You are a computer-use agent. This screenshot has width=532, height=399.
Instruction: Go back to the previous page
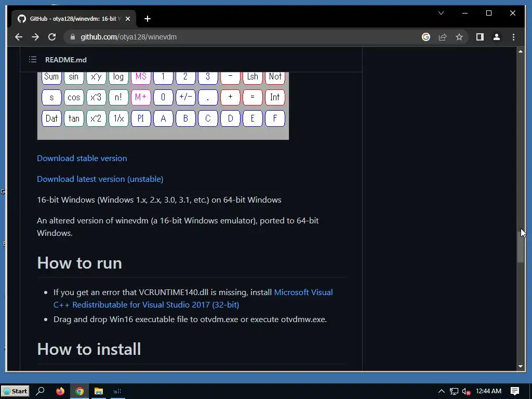(x=19, y=37)
